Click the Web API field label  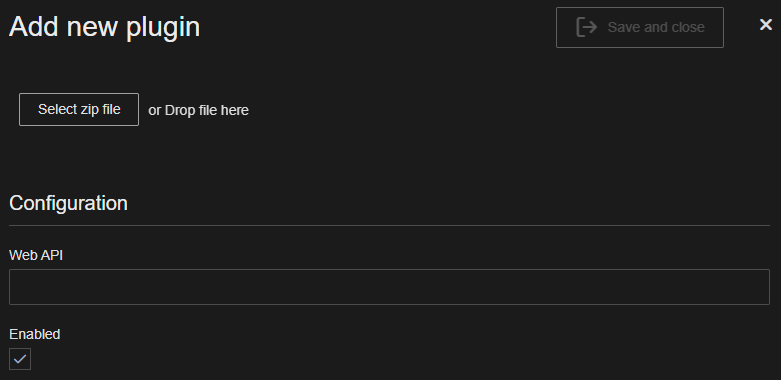(36, 255)
